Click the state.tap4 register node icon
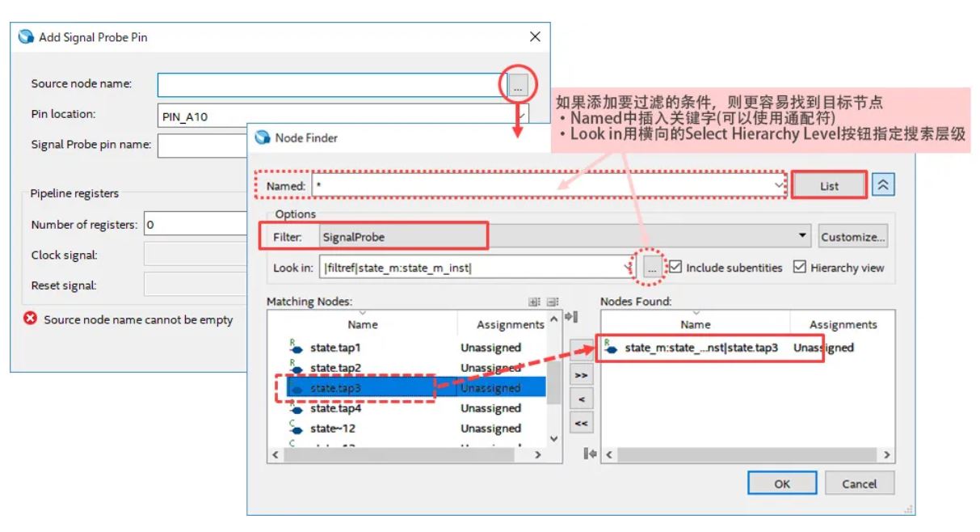 (x=297, y=408)
